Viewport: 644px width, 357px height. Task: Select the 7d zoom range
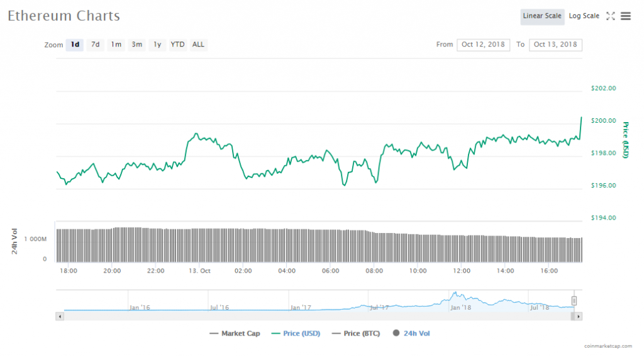[x=95, y=45]
